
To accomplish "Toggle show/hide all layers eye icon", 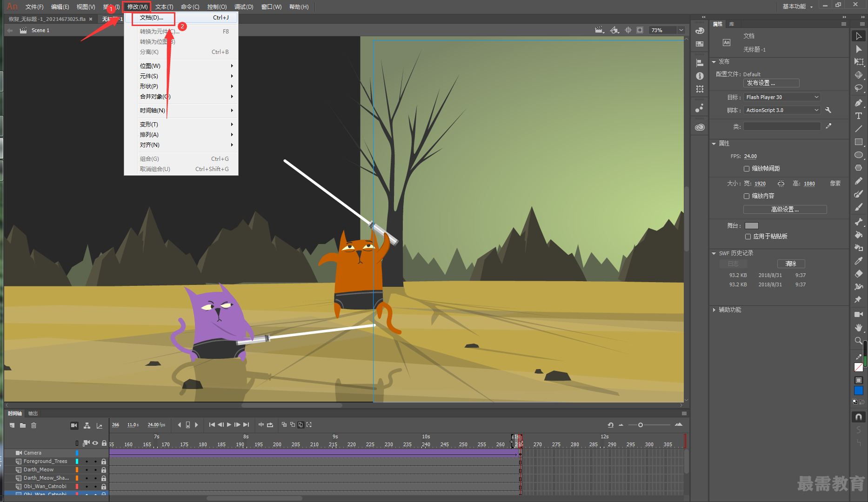I will (95, 443).
